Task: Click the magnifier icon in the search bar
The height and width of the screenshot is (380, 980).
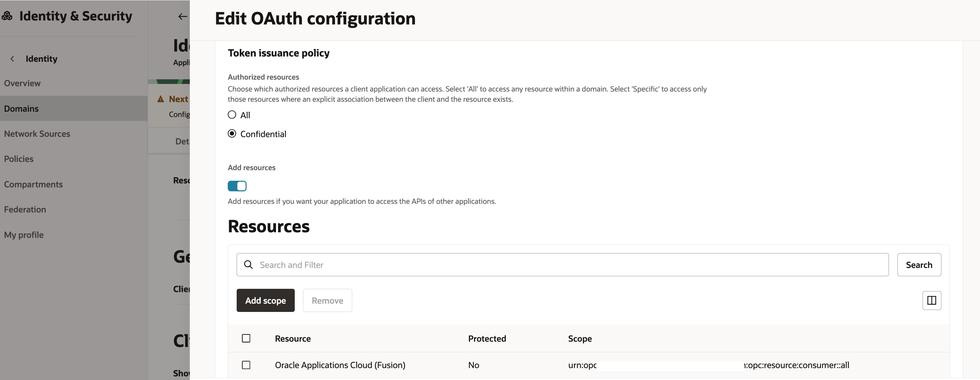Action: 249,264
